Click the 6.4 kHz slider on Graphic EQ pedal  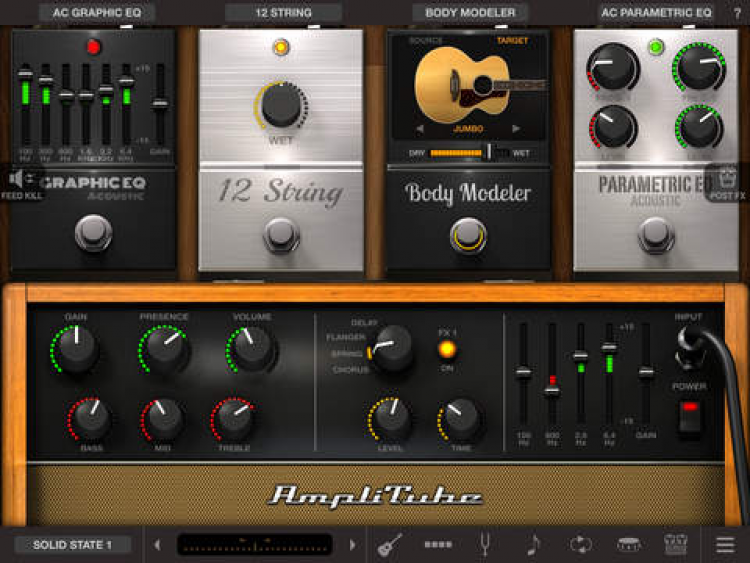[126, 104]
